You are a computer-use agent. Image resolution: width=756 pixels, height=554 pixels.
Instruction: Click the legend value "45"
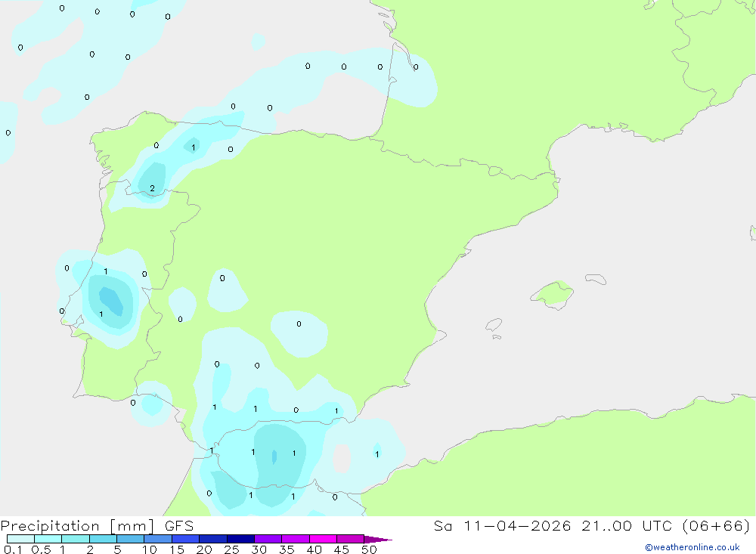pyautogui.click(x=342, y=549)
